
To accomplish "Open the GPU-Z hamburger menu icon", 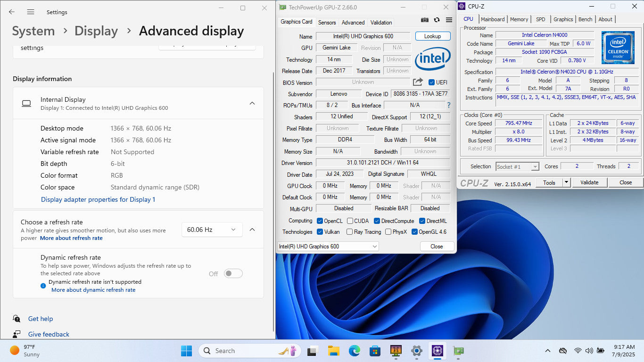I will [x=449, y=20].
